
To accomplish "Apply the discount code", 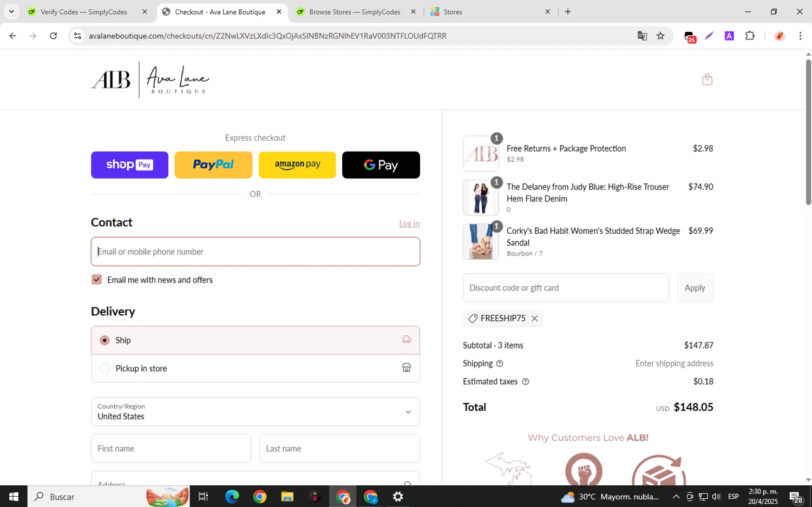I will [x=695, y=288].
